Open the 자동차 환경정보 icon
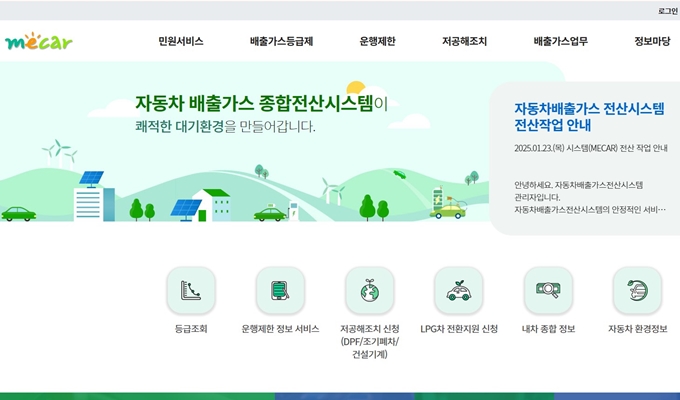This screenshot has width=680, height=400. [x=638, y=290]
